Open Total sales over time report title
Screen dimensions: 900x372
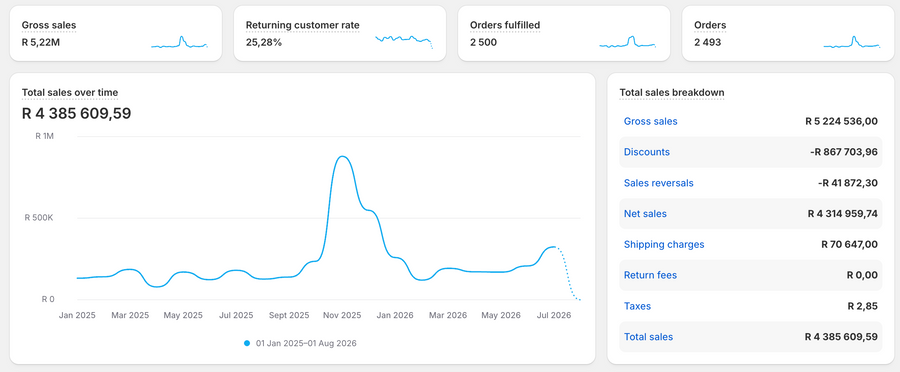70,92
